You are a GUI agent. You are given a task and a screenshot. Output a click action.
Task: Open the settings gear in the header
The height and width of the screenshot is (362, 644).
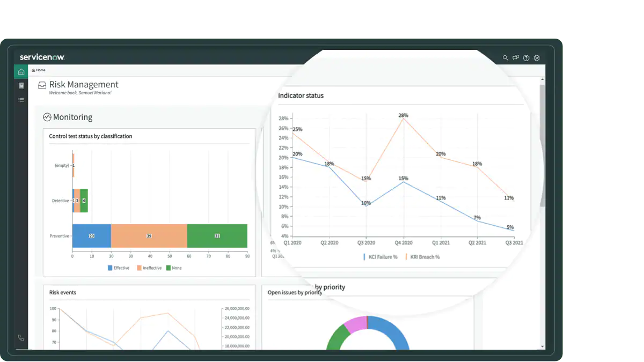click(537, 58)
